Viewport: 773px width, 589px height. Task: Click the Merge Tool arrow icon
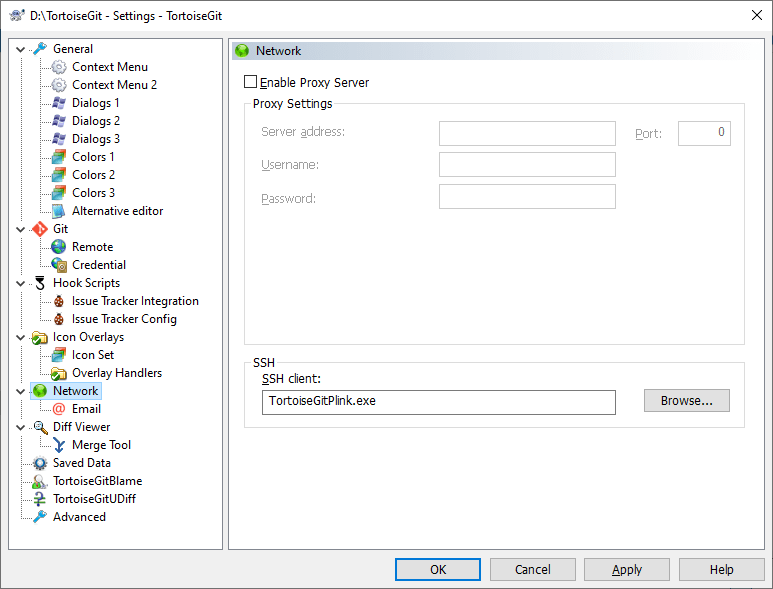tap(59, 445)
